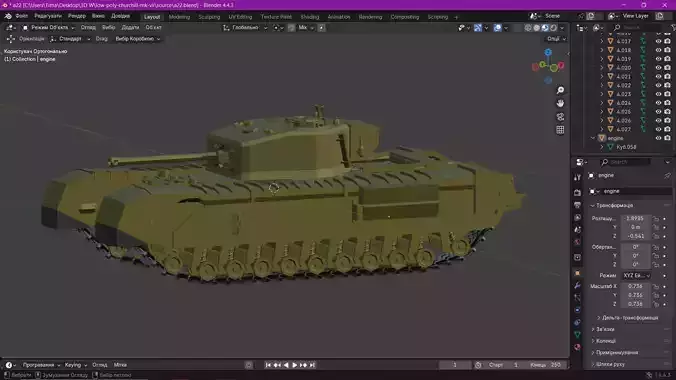The image size is (676, 380).
Task: Hide object 4.020 with eye icon
Action: click(x=658, y=68)
